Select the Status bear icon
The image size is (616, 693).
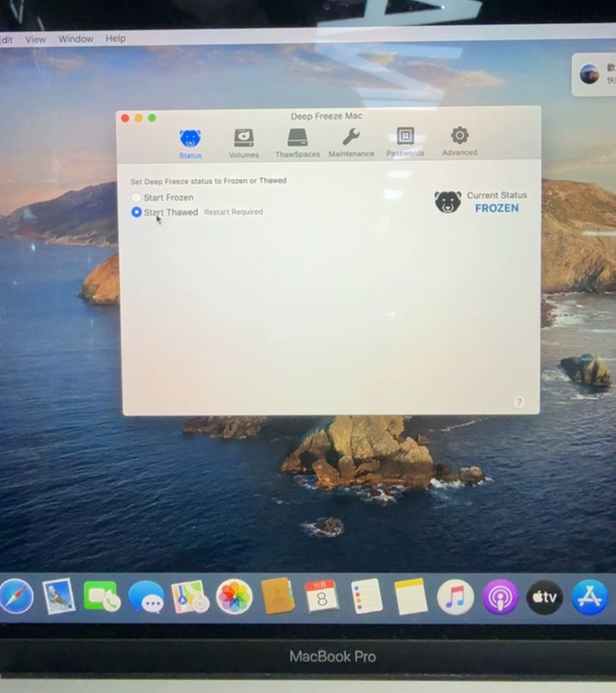pyautogui.click(x=190, y=139)
